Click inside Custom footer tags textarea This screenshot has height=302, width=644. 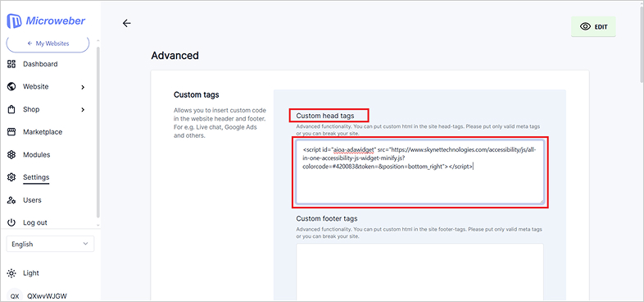420,272
